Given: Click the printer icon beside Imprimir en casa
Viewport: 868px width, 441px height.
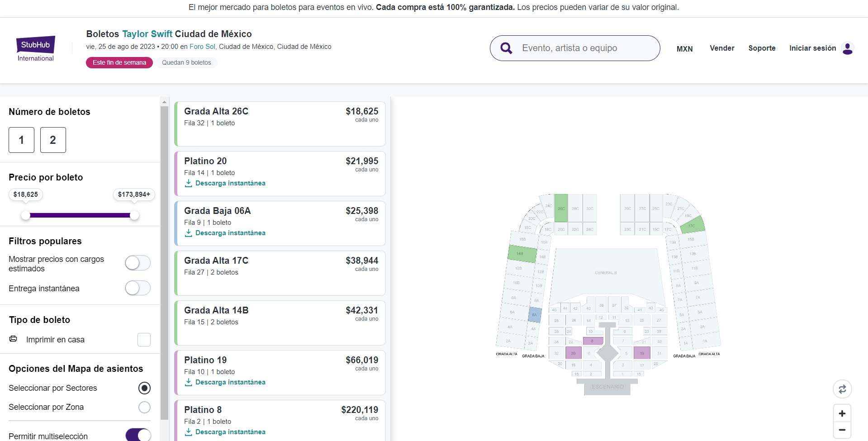Looking at the screenshot, I should click(13, 339).
